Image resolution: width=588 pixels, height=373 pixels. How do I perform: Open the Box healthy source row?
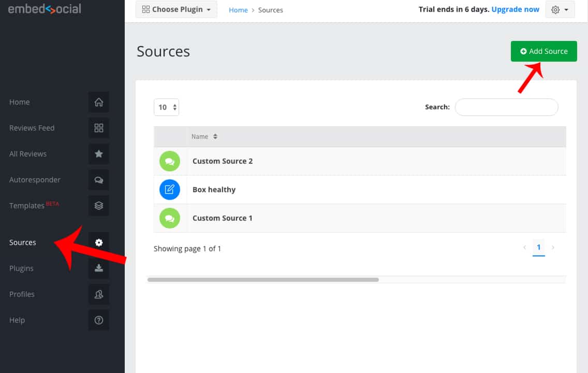tap(360, 190)
